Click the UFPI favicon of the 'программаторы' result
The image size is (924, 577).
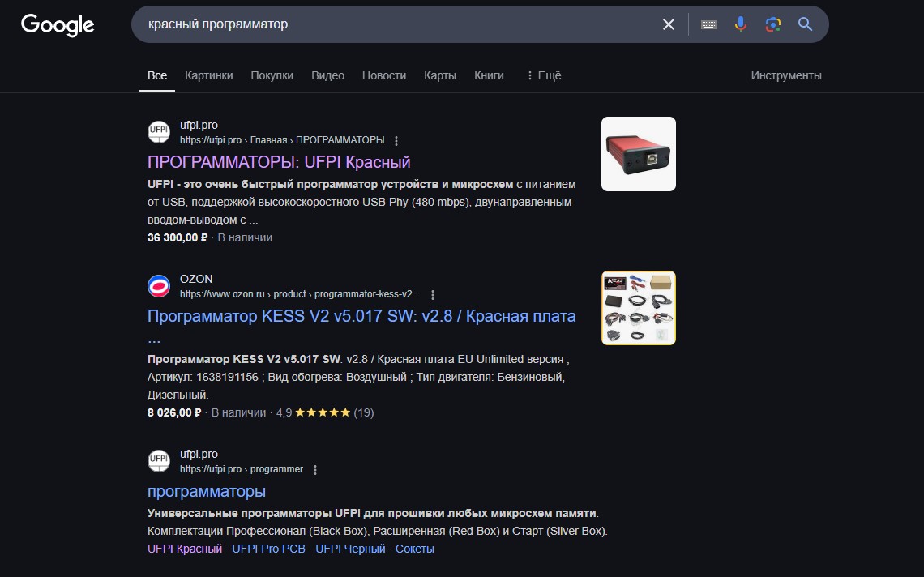[159, 461]
